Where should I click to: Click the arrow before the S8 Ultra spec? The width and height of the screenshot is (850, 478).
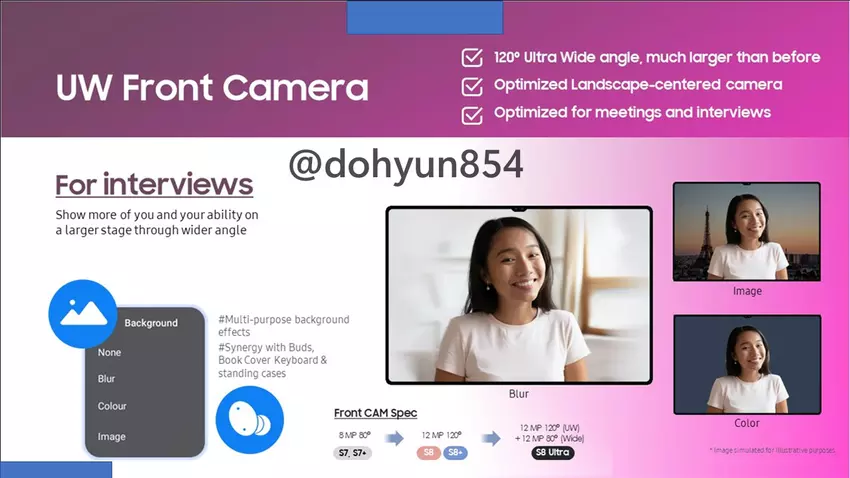click(x=491, y=437)
